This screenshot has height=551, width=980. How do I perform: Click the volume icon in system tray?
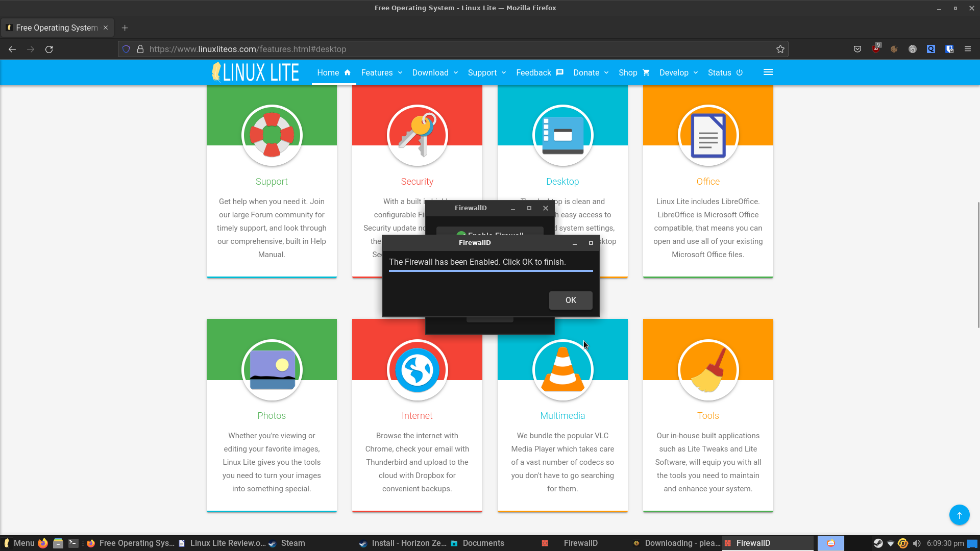pyautogui.click(x=917, y=543)
